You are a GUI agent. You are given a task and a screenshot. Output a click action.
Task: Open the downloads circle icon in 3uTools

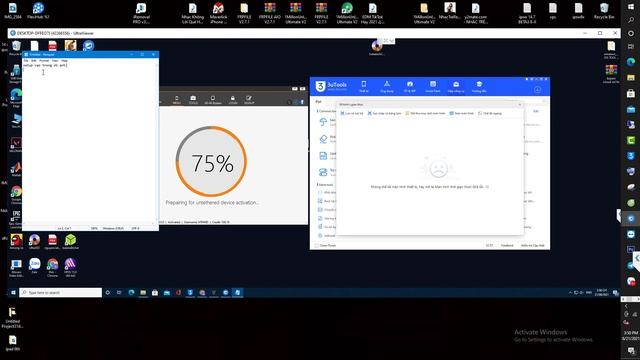537,89
